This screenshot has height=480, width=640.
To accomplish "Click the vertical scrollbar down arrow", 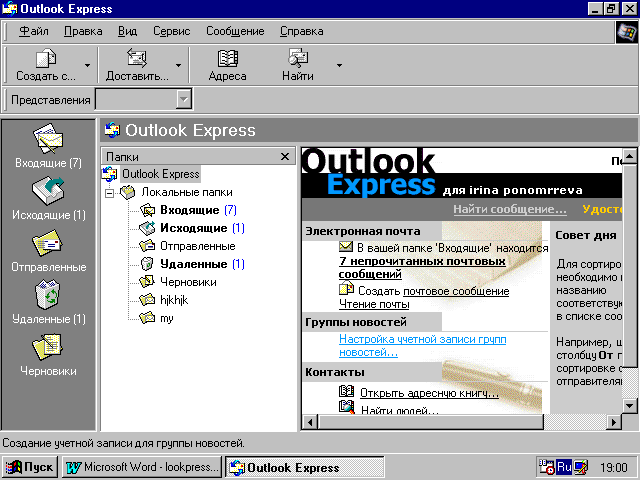I will (630, 405).
